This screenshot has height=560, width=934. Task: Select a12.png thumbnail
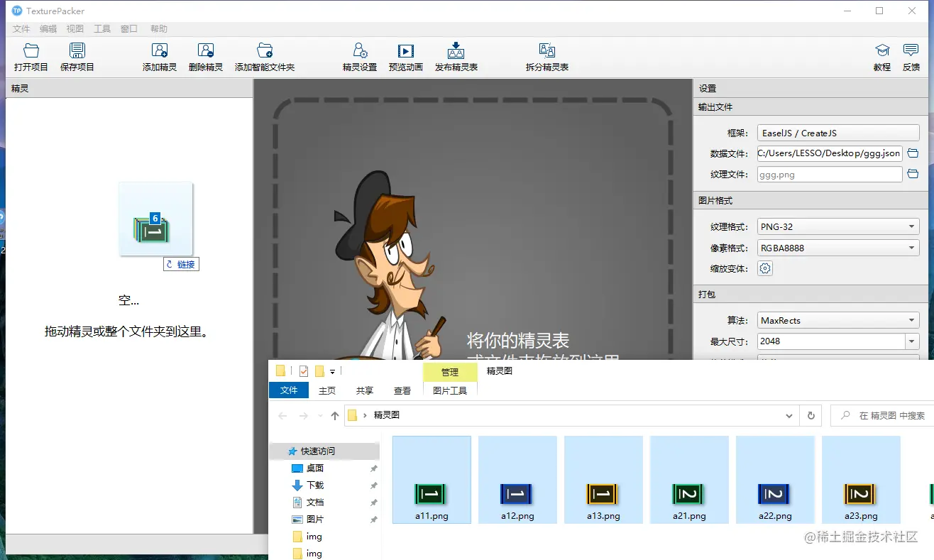click(517, 480)
